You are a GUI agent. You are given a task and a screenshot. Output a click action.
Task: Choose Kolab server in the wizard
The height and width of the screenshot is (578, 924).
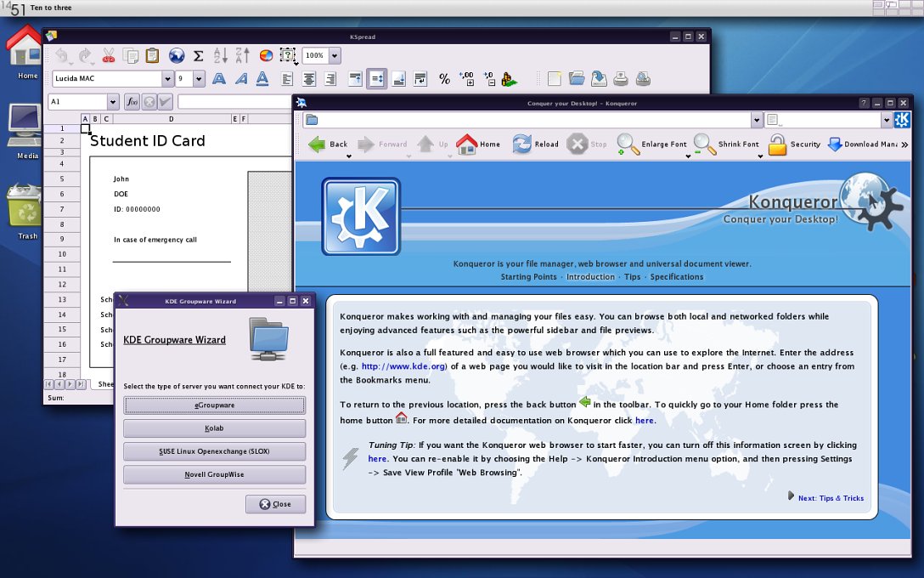(215, 428)
